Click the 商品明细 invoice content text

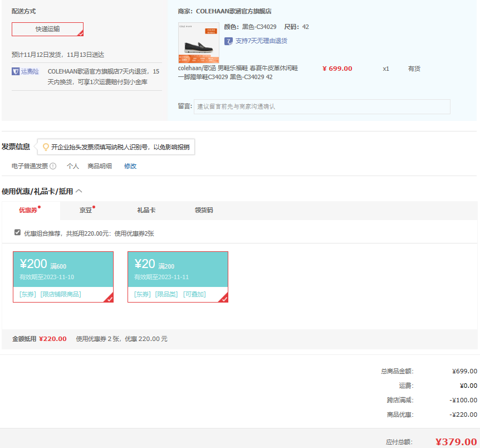point(100,166)
